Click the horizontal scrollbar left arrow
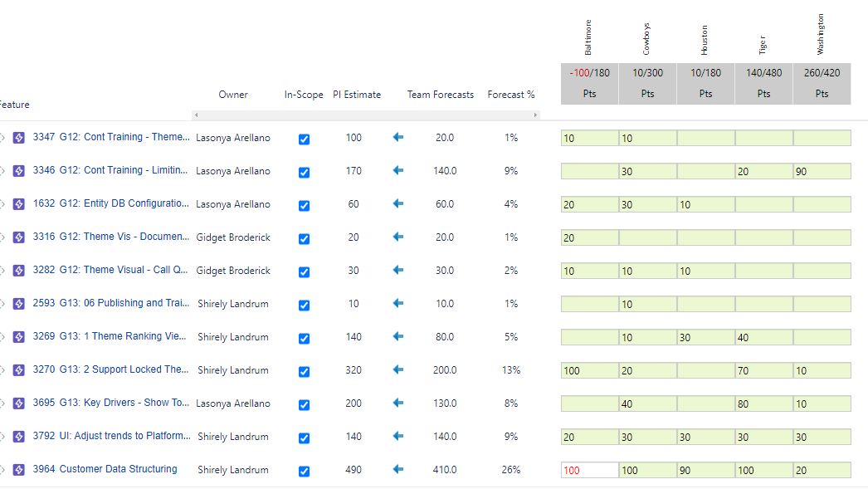 click(196, 115)
